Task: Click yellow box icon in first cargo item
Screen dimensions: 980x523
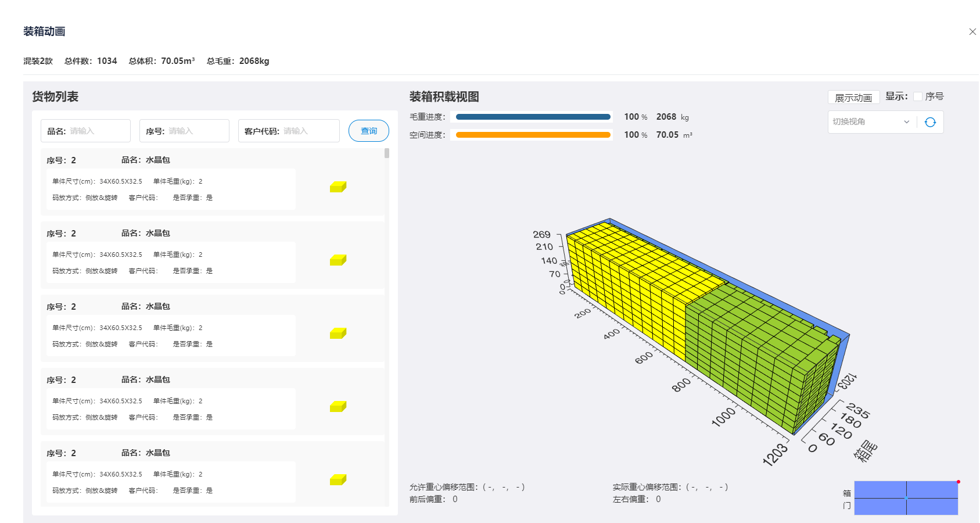Action: [x=338, y=187]
